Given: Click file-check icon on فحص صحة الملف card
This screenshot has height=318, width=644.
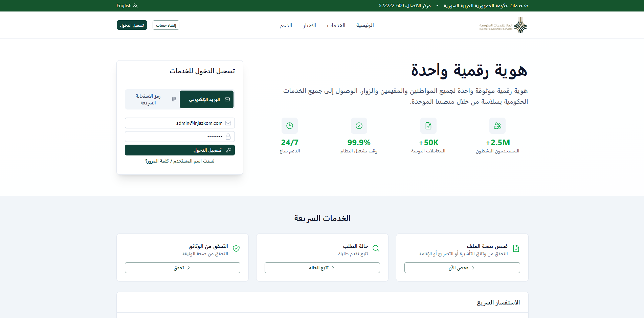Looking at the screenshot, I should point(516,248).
